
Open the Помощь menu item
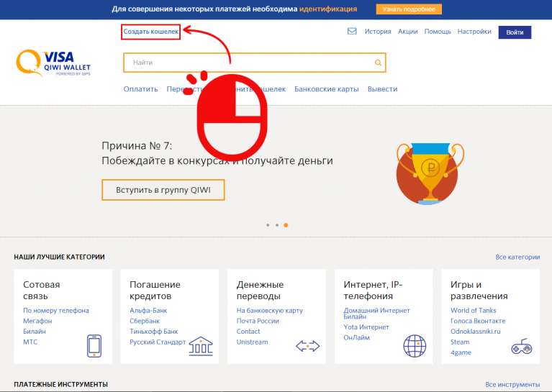(x=438, y=32)
